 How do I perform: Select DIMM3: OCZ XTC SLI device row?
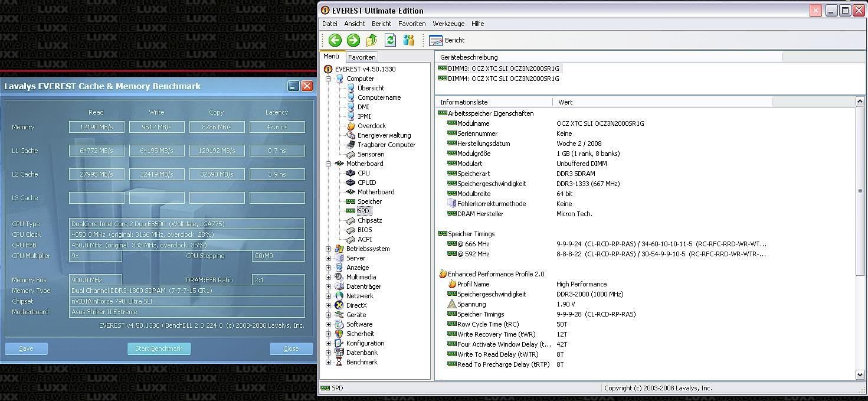tap(499, 69)
